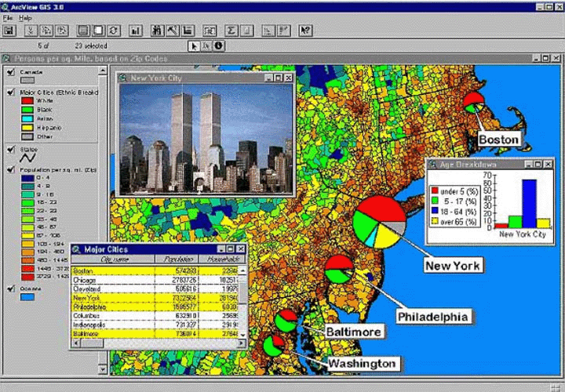
Task: Click the Create Chart toolbar icon
Action: pos(136,31)
